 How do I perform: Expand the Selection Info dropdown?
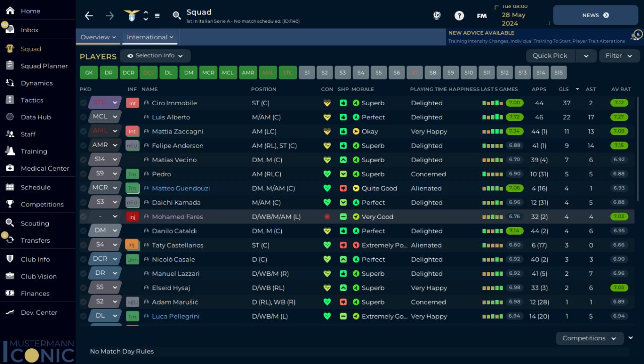point(155,56)
